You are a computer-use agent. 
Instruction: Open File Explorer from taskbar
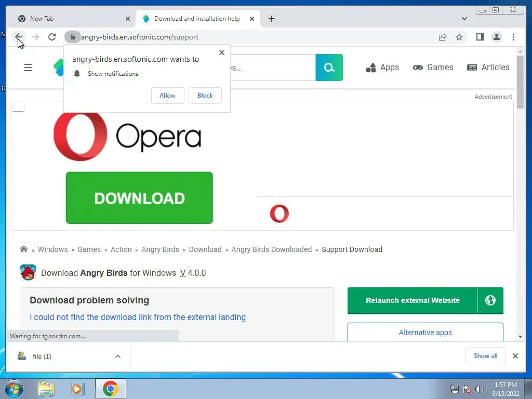(x=46, y=389)
